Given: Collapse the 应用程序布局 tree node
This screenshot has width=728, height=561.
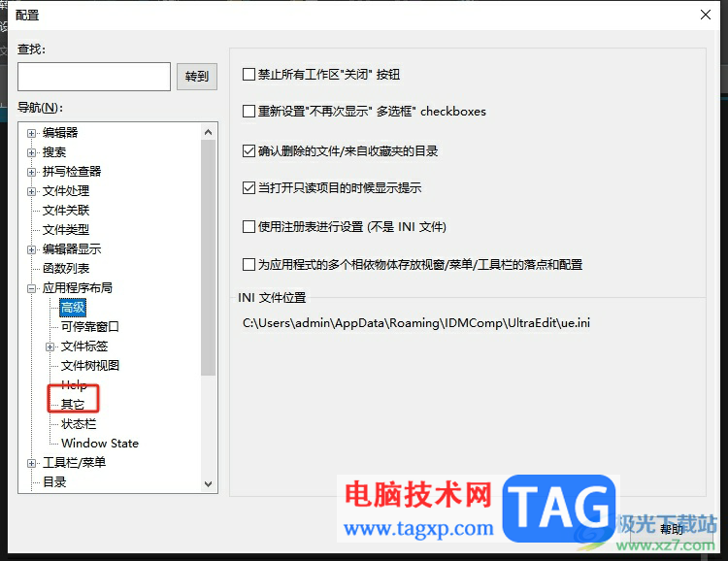Looking at the screenshot, I should (x=31, y=289).
